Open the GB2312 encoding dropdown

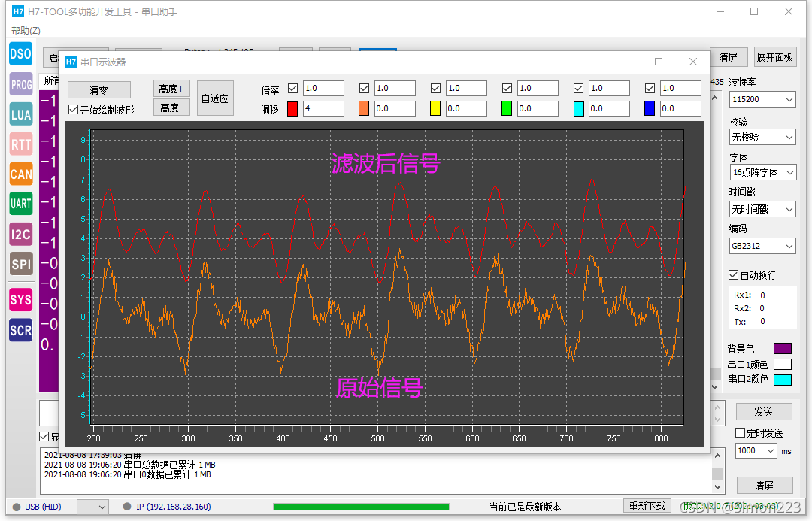pyautogui.click(x=762, y=246)
